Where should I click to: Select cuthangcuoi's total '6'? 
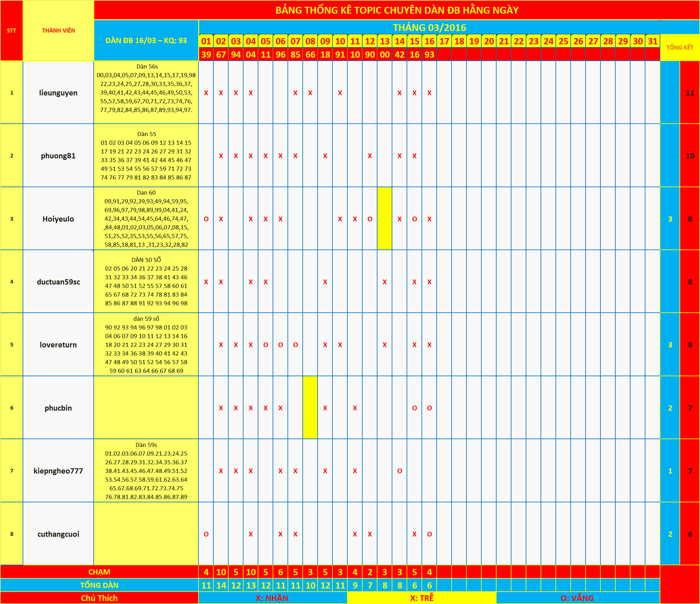pyautogui.click(x=690, y=534)
